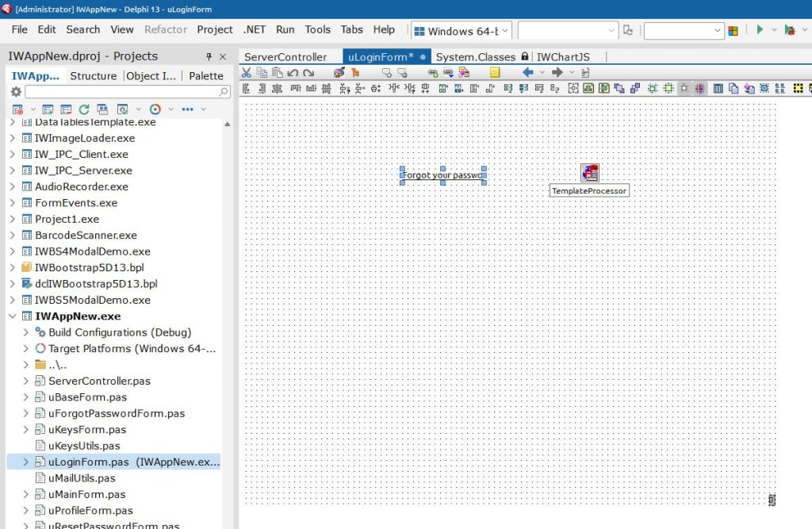Select uProfileForm.pas file

pos(90,510)
